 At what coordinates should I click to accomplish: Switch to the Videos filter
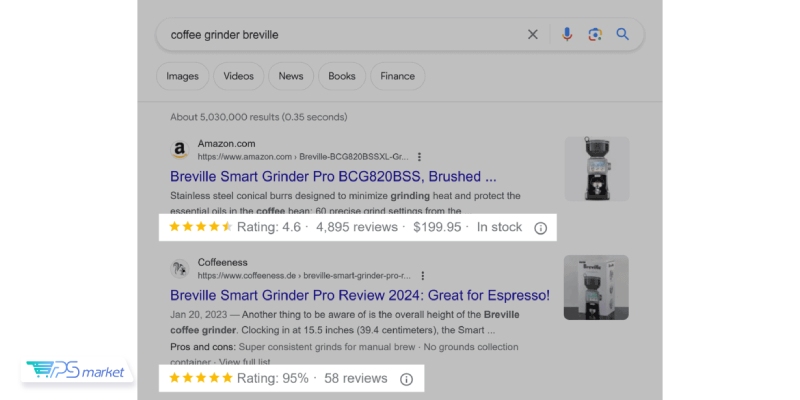pos(238,76)
